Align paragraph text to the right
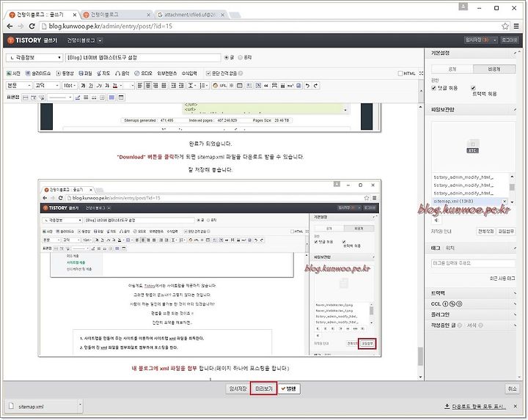This screenshot has height=420, width=528. pos(155,86)
